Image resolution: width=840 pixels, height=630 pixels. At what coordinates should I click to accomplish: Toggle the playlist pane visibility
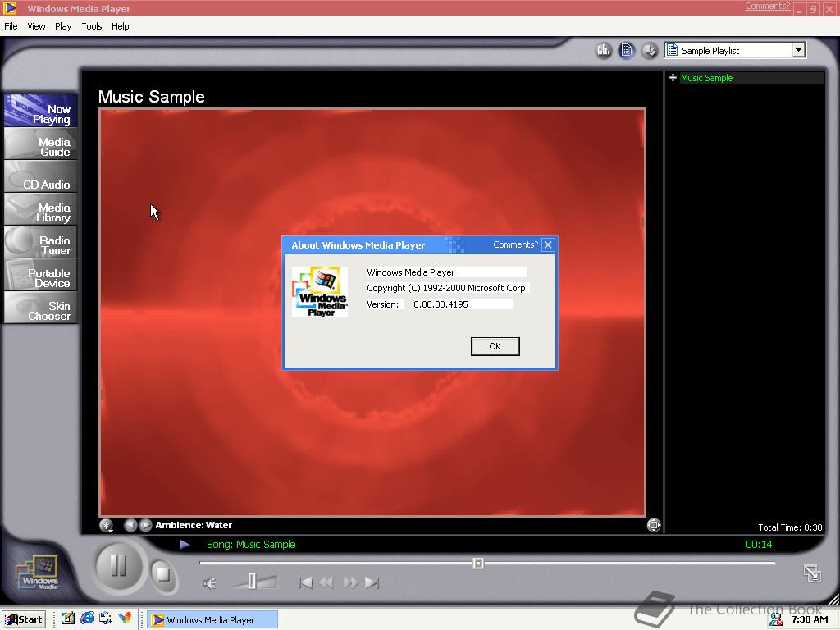pos(626,50)
